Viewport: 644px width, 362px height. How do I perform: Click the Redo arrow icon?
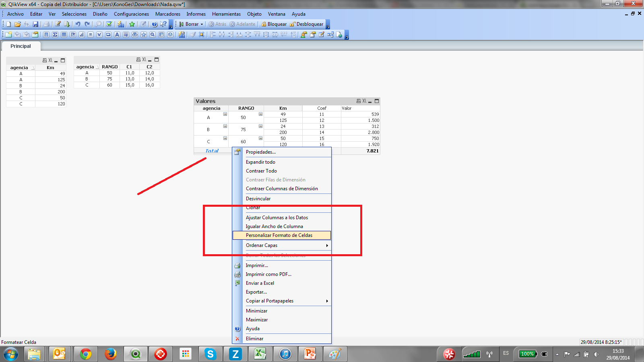pyautogui.click(x=87, y=24)
